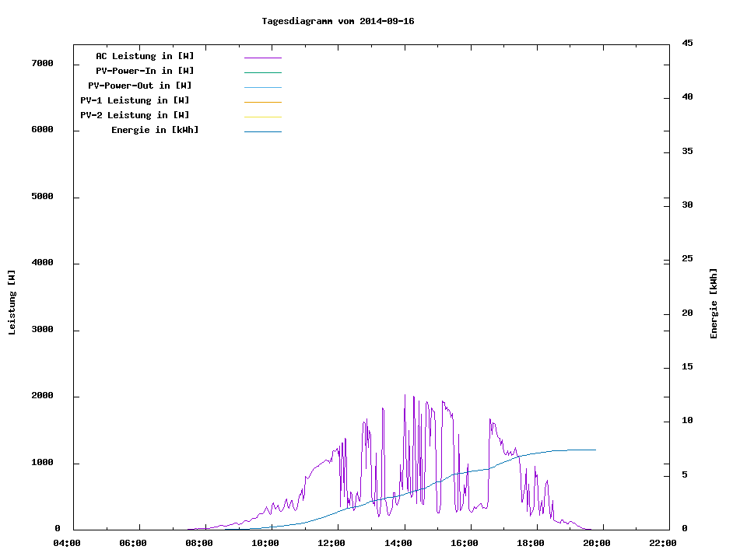Viewport: 747px width, 560px height.
Task: Click the 25 value on energy axis
Action: [x=687, y=258]
